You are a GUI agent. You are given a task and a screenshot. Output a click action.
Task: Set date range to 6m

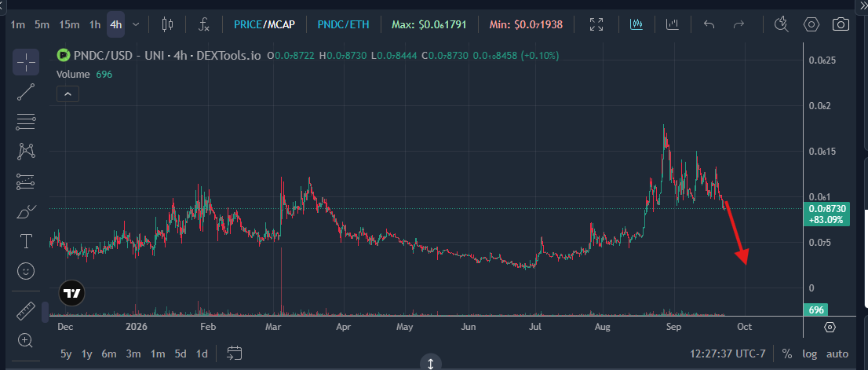[109, 354]
